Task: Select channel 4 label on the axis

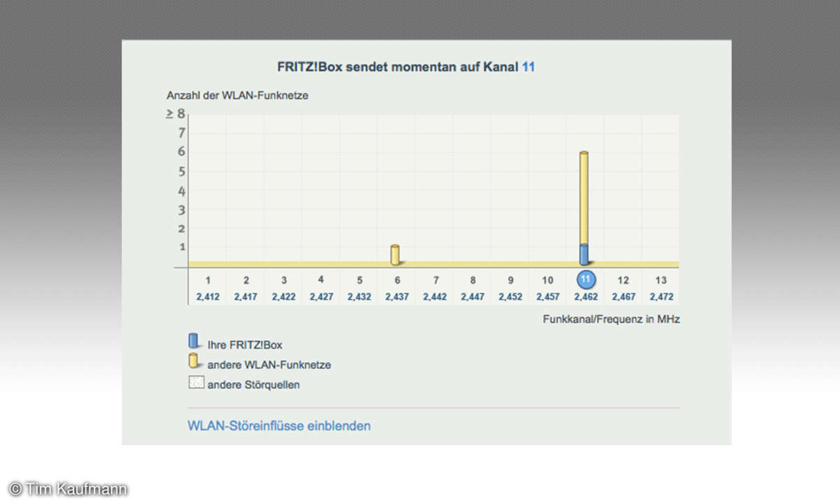Action: coord(321,279)
